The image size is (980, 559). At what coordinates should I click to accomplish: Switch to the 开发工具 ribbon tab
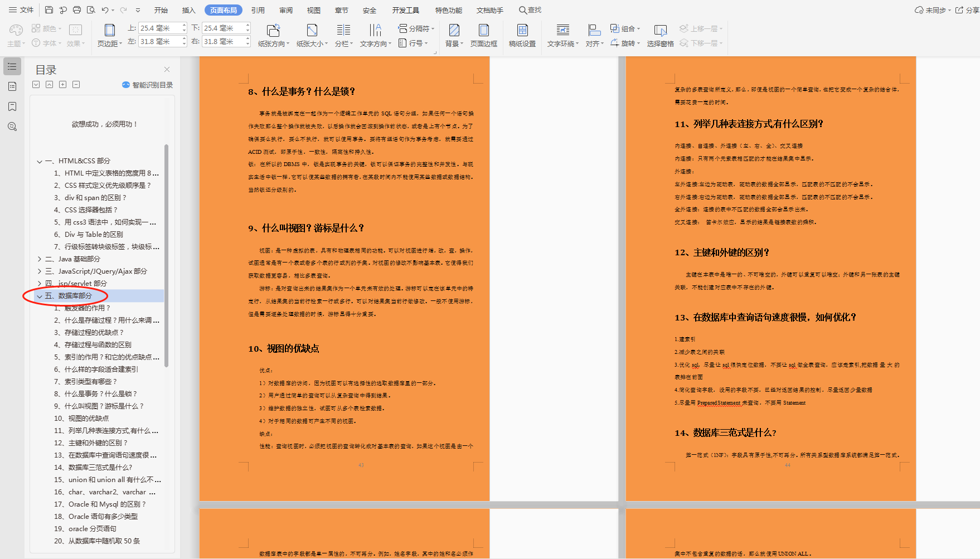pos(406,10)
